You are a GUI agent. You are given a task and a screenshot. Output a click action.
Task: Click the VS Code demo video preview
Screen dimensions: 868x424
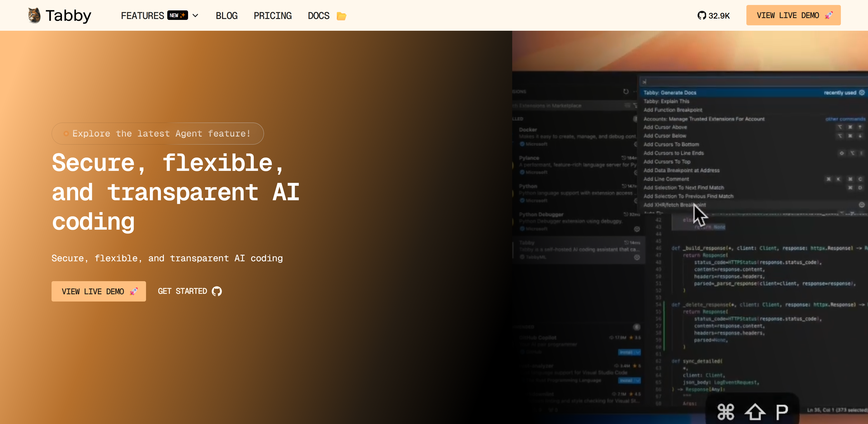click(690, 227)
